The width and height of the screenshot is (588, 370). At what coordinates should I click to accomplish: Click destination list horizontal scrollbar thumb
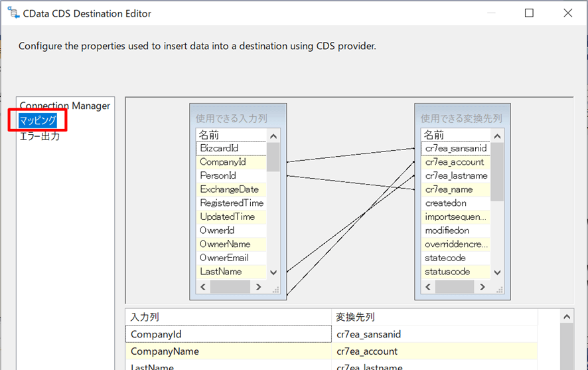click(x=455, y=287)
